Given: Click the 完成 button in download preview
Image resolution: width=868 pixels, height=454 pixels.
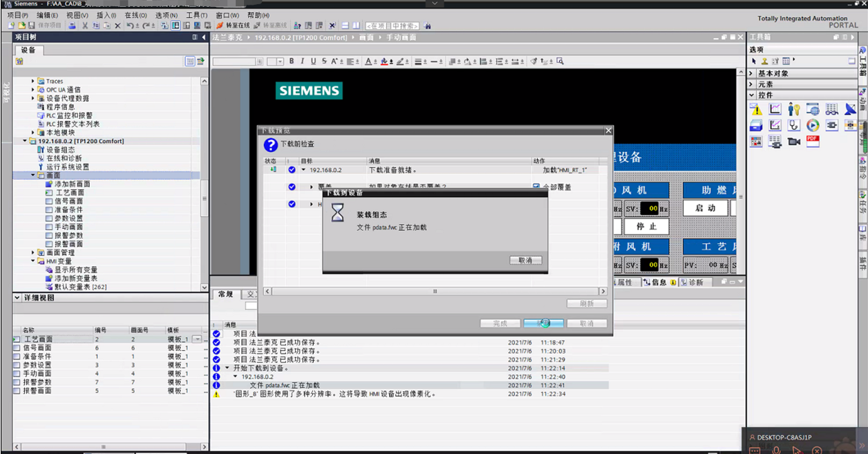Looking at the screenshot, I should point(500,323).
